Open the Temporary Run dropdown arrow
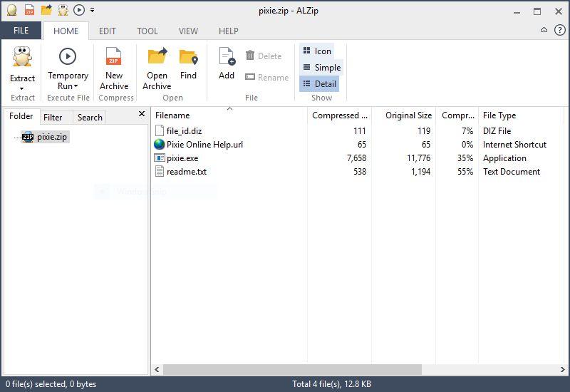This screenshot has height=392, width=570. [x=76, y=86]
